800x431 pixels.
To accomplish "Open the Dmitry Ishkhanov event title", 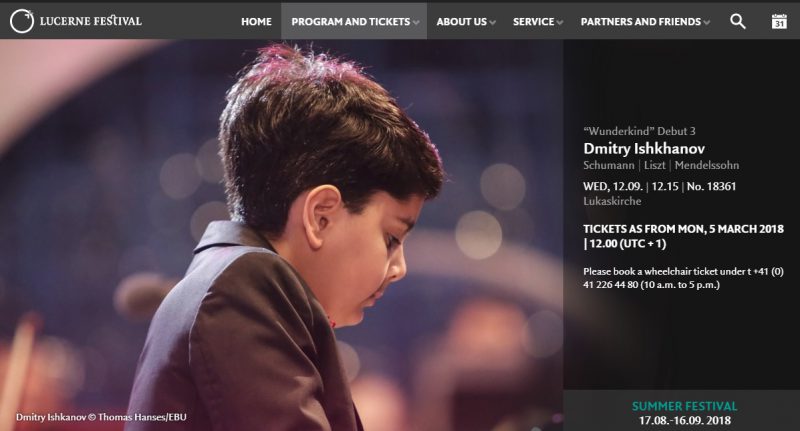I will tap(644, 148).
